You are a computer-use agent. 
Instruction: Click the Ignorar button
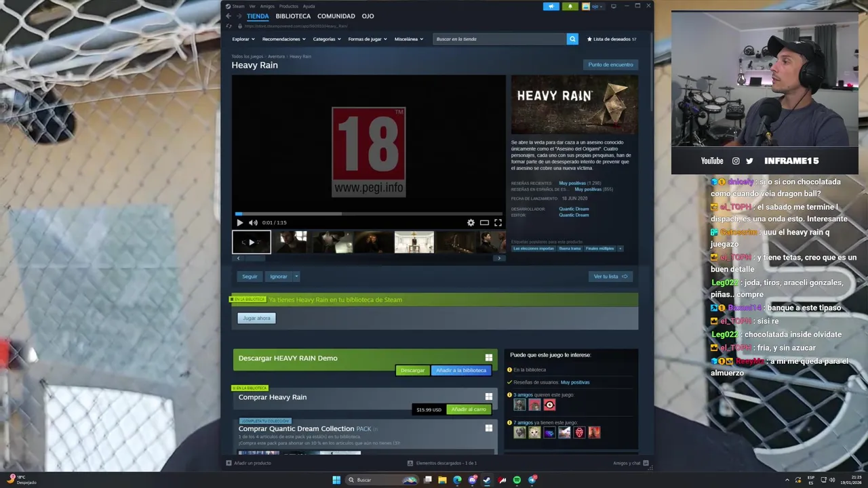click(x=279, y=277)
